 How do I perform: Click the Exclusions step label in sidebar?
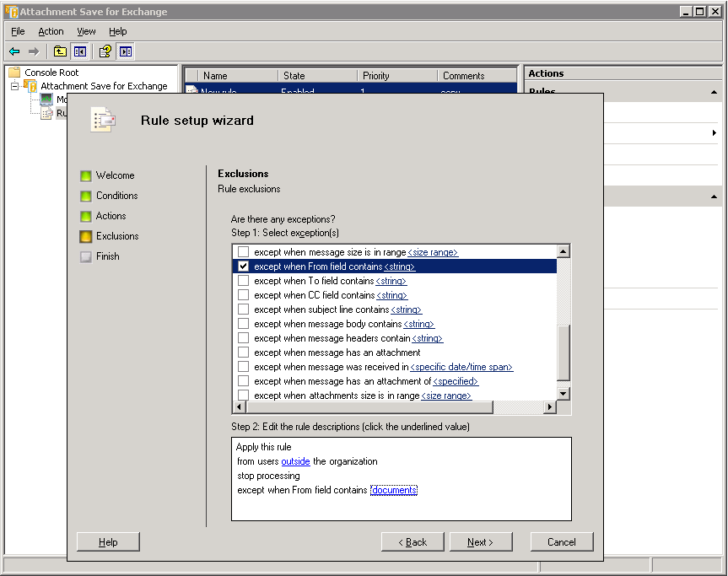click(117, 236)
